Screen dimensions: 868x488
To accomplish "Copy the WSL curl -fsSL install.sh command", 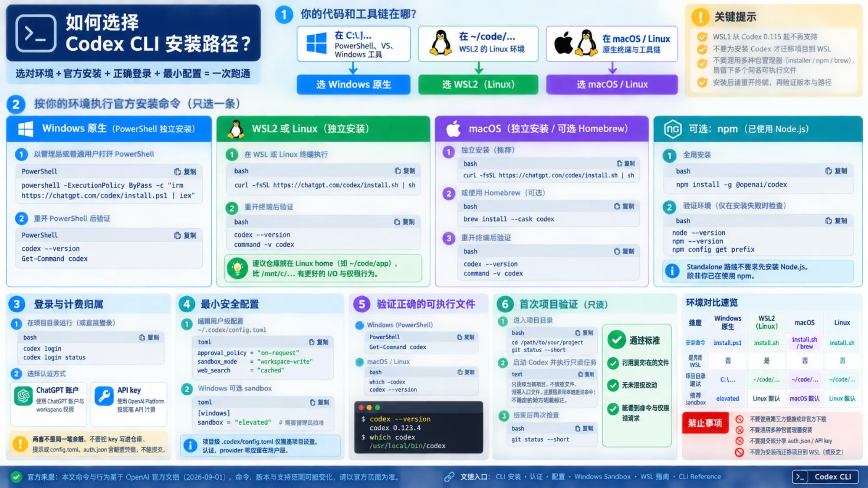I will [405, 171].
